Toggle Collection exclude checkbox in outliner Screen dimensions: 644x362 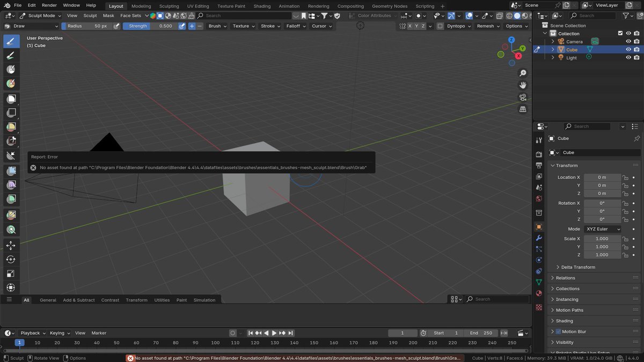coord(620,33)
